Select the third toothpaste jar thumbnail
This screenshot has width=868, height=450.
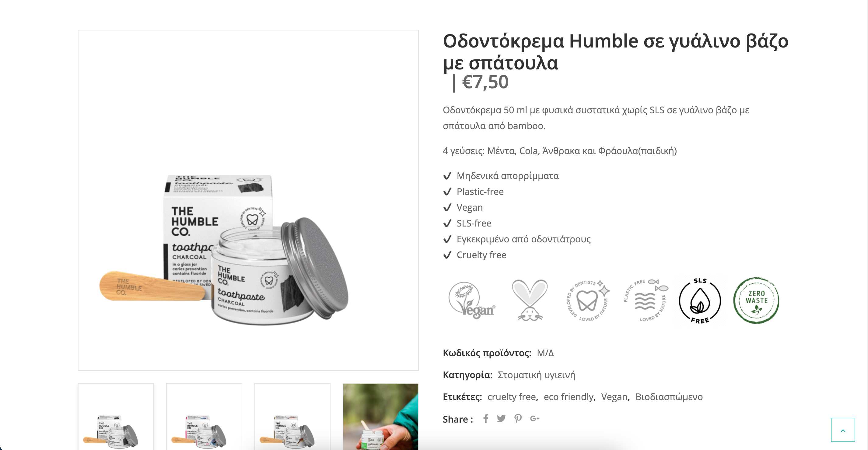292,417
